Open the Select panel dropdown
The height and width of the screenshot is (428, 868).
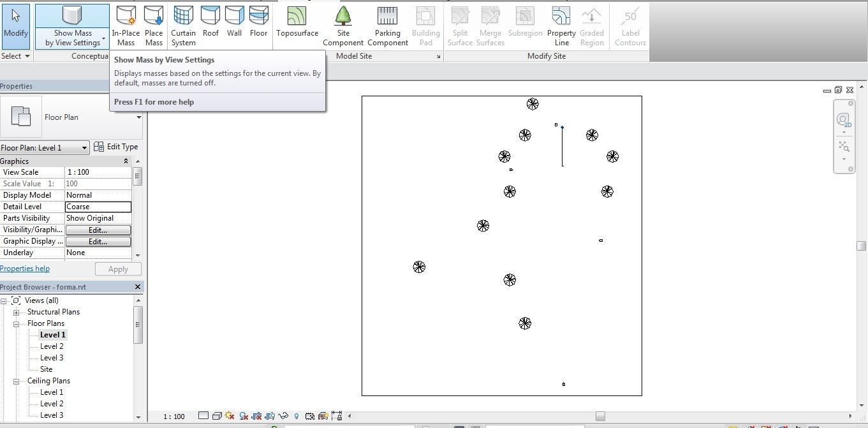(16, 56)
